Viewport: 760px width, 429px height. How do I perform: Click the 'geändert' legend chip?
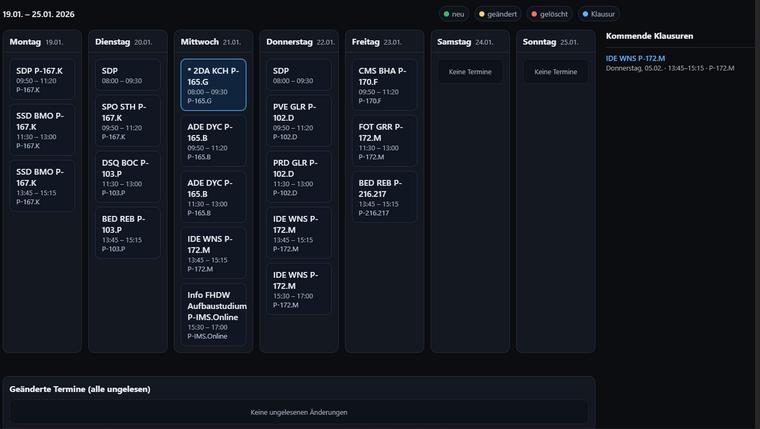497,14
